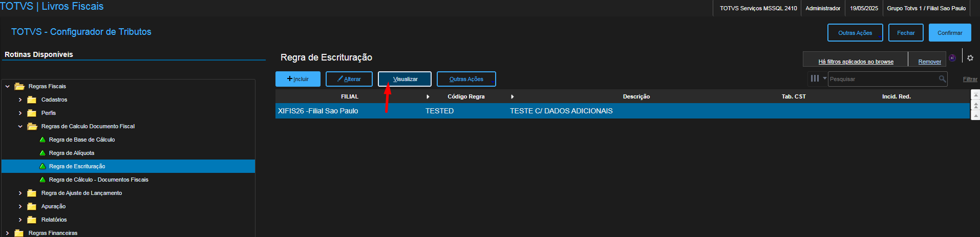The image size is (980, 237).
Task: Collapse the Regras de Calculo Documento Fiscal node
Action: click(20, 126)
